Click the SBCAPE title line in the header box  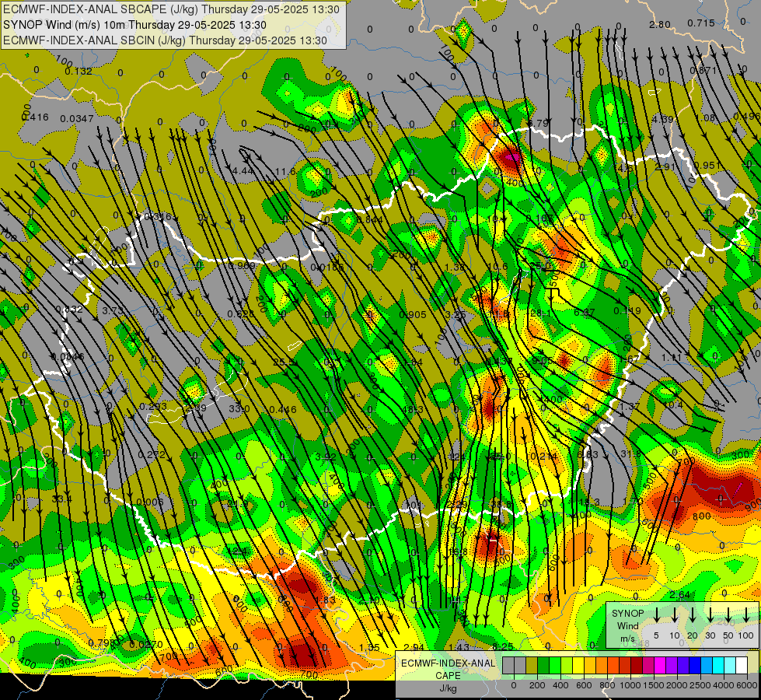(x=171, y=9)
